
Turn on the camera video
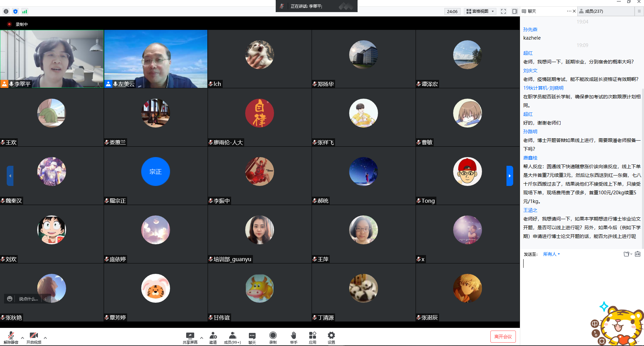click(34, 337)
